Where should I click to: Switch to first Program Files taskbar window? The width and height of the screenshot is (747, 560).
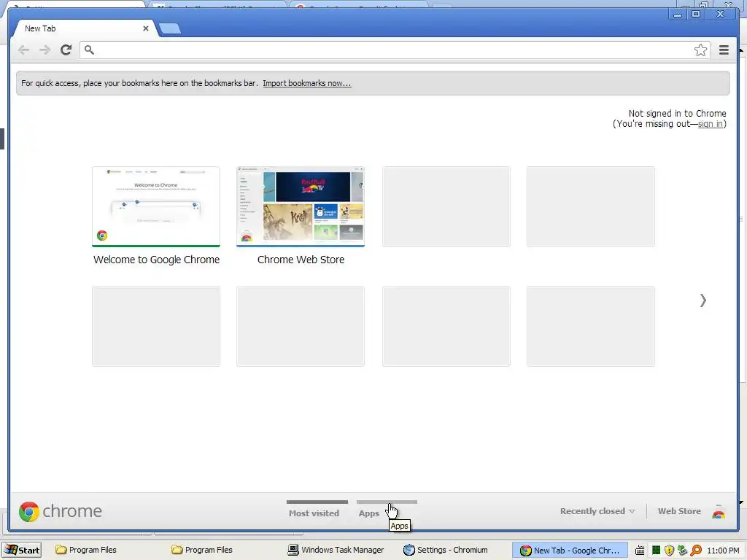pyautogui.click(x=86, y=550)
